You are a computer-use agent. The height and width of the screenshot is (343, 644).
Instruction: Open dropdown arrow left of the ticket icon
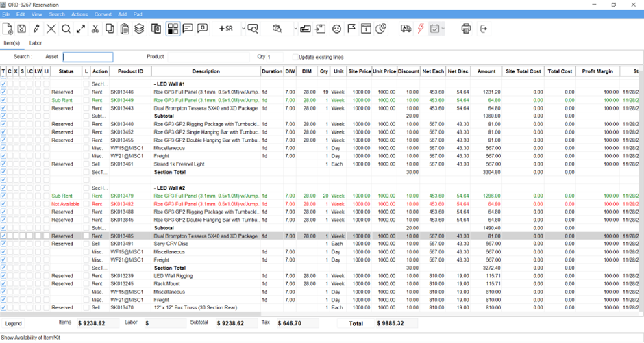click(x=296, y=29)
